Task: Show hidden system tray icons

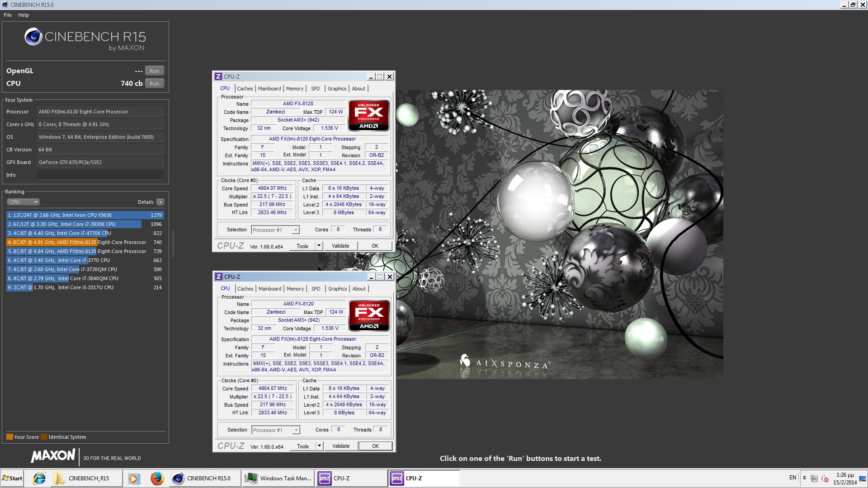Action: [x=804, y=478]
